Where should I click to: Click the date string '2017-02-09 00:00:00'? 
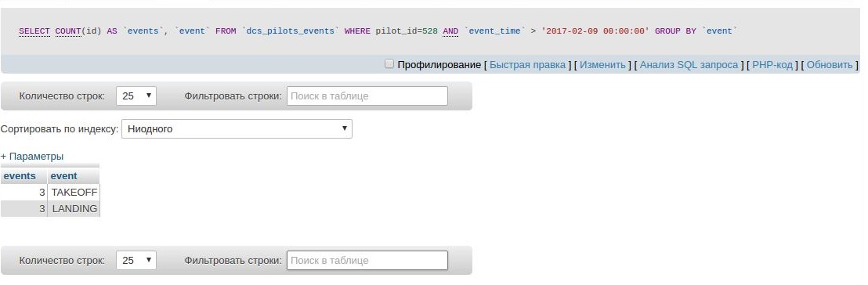coord(595,31)
